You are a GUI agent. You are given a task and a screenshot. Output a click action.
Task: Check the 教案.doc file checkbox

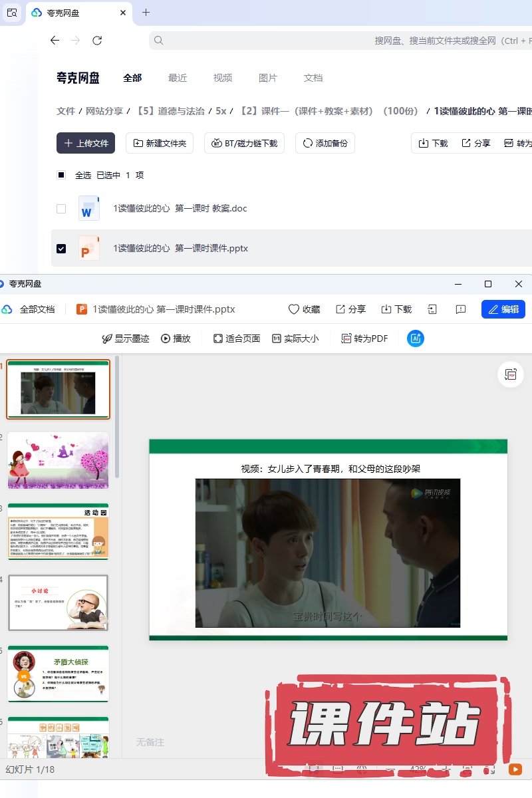[61, 209]
